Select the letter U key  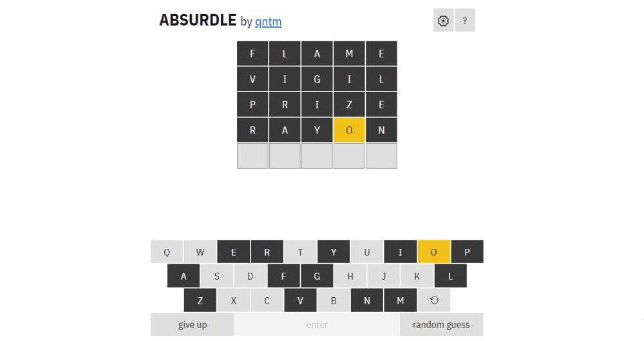367,252
